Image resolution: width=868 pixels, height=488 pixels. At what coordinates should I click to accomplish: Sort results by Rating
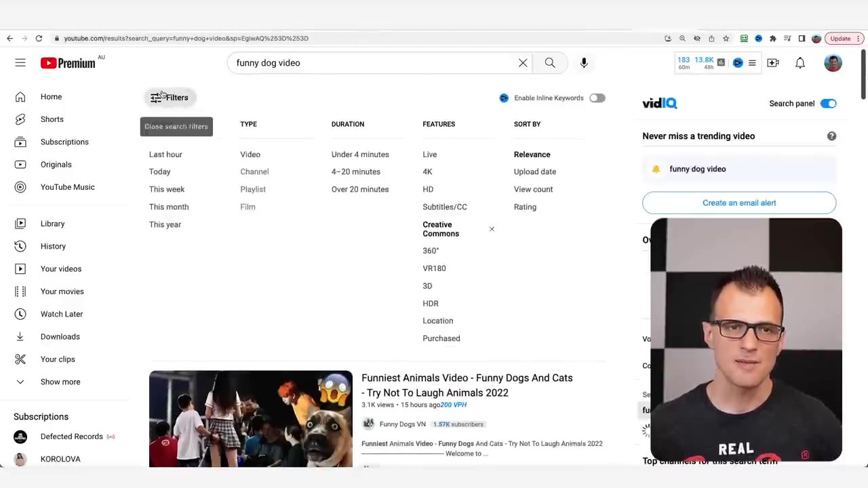[525, 207]
